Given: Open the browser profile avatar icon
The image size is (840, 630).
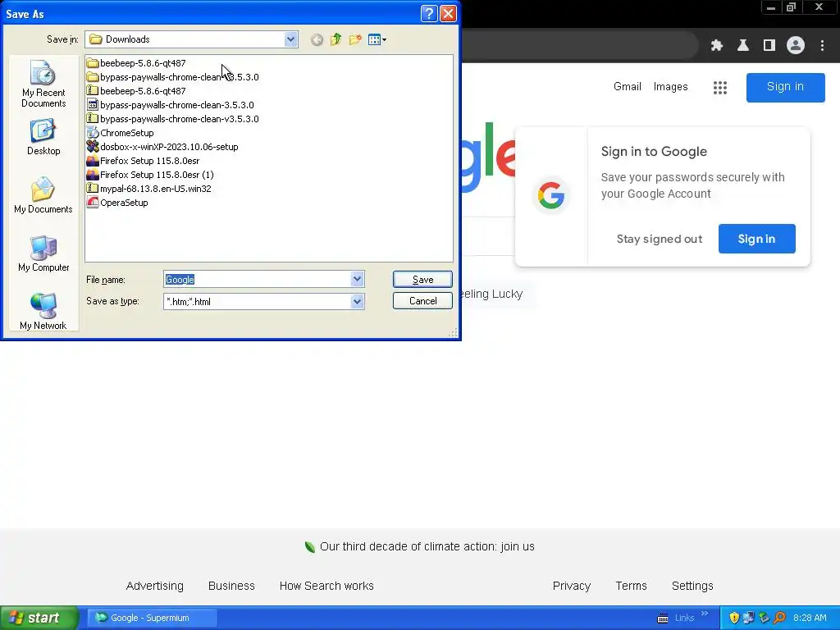Looking at the screenshot, I should click(x=796, y=46).
